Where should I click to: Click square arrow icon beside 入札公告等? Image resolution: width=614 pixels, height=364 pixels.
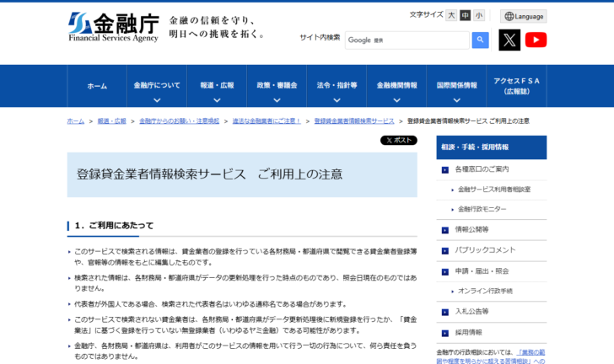pos(444,313)
